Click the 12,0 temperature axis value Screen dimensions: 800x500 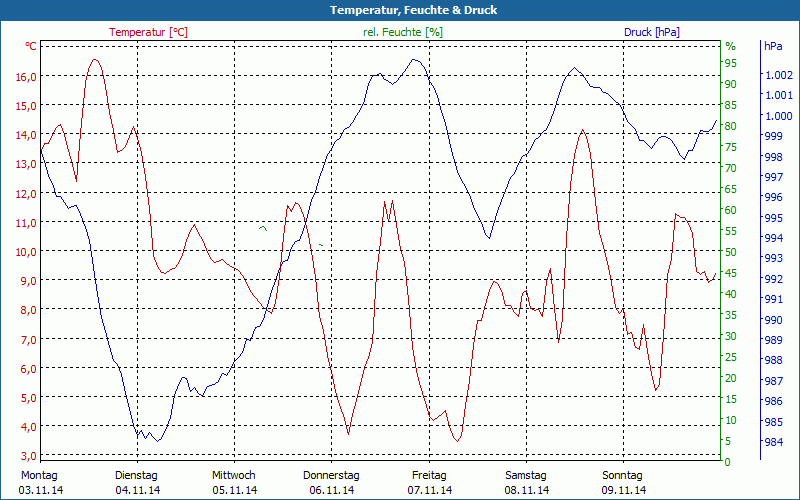[27, 193]
